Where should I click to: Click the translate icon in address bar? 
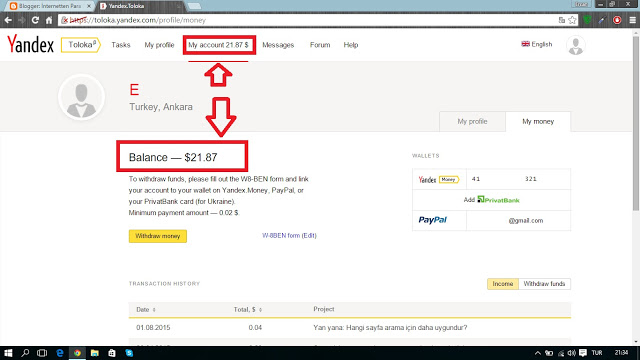point(562,20)
